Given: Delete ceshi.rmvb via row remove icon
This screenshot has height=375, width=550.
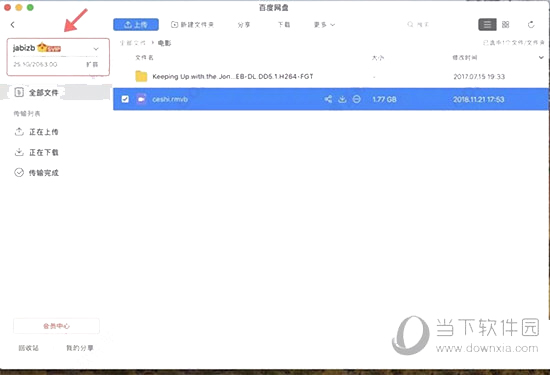Looking at the screenshot, I should pyautogui.click(x=356, y=99).
